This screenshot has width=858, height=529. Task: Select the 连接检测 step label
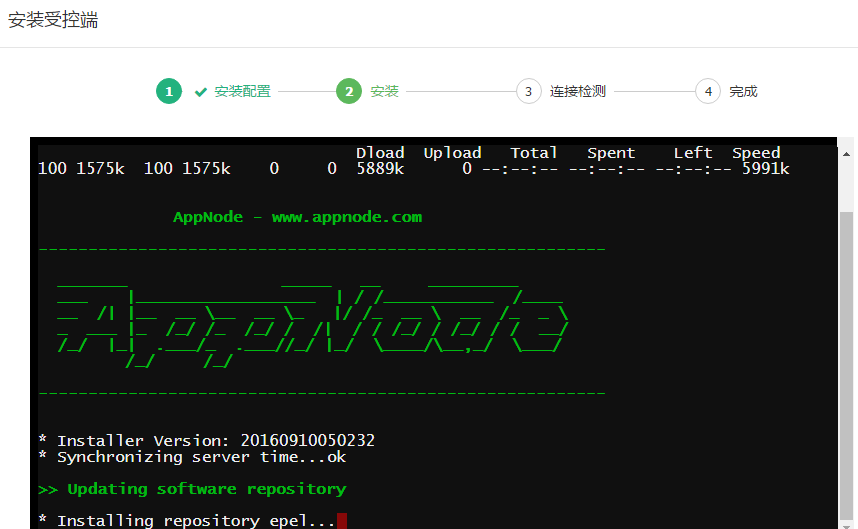578,91
